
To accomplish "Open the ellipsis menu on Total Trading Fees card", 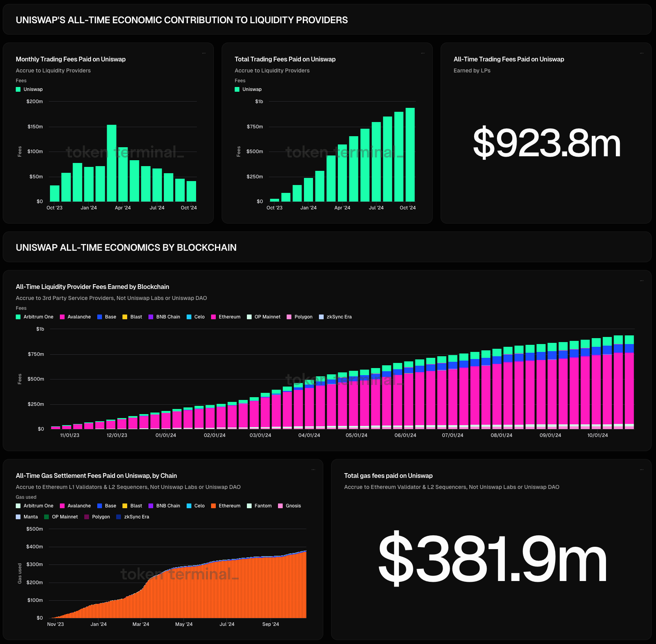I will (423, 53).
